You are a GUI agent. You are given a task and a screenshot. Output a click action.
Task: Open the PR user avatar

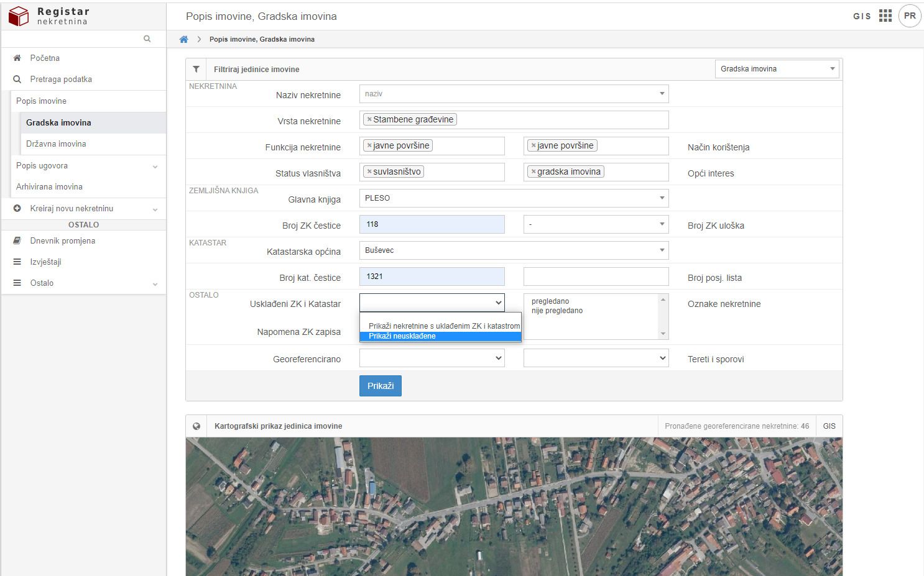pyautogui.click(x=910, y=16)
